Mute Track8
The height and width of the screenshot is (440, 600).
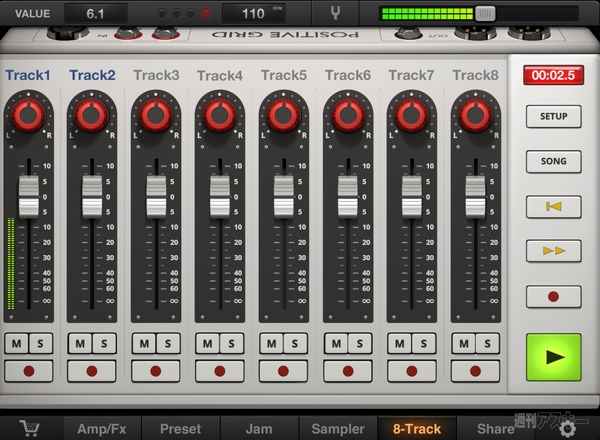click(x=463, y=344)
